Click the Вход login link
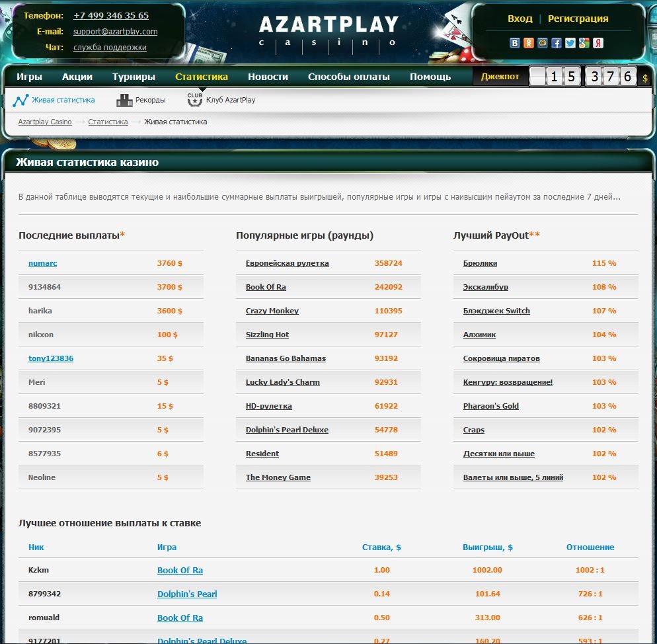Screen dimensions: 657x644 click(x=520, y=19)
